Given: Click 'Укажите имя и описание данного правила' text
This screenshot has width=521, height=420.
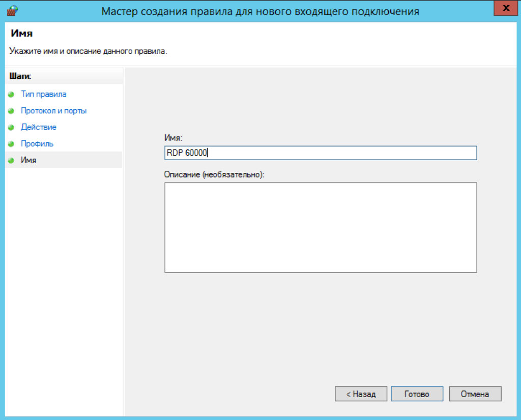Looking at the screenshot, I should (x=88, y=51).
